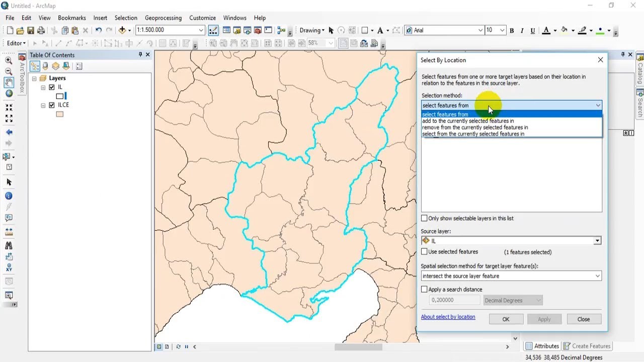This screenshot has width=644, height=362.
Task: Open the Arial font name dropdown
Action: (480, 30)
